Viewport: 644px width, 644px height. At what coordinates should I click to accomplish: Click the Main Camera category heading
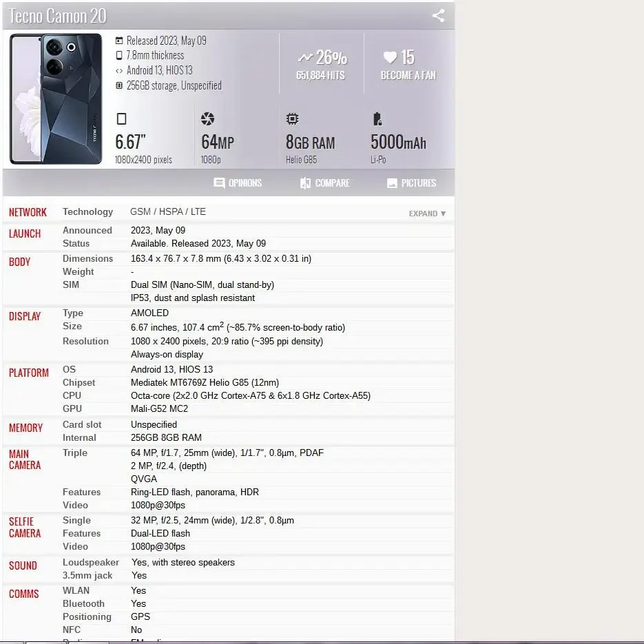25,459
